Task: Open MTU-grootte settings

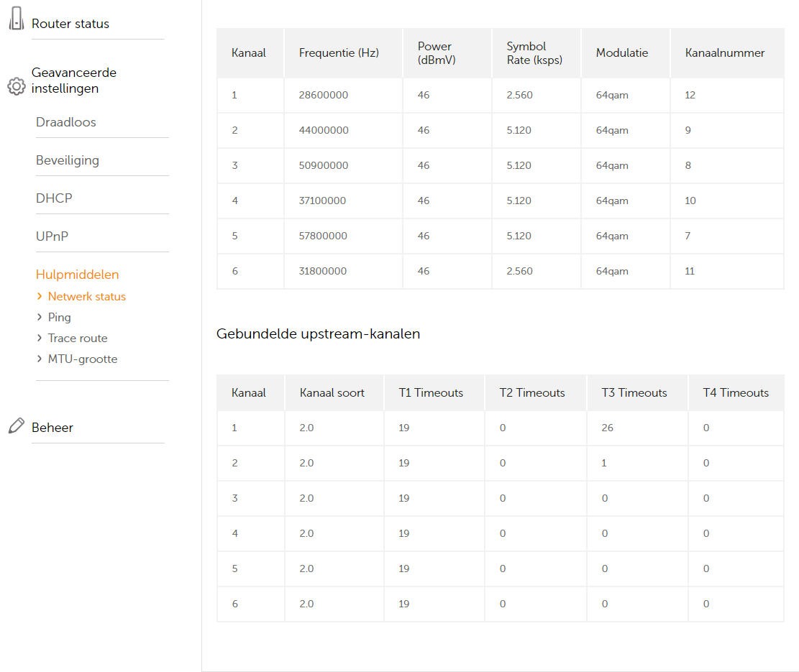Action: 82,359
